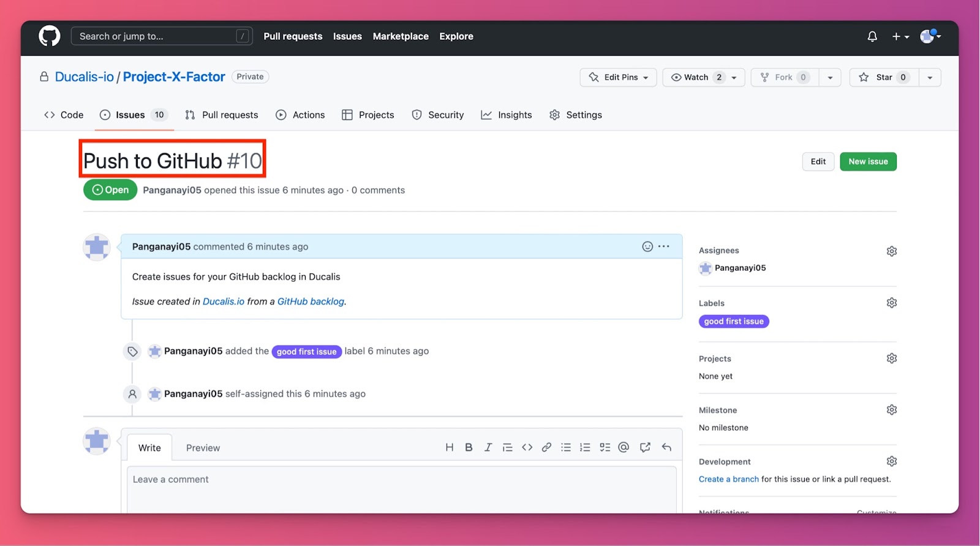Screen dimensions: 980x546
Task: Expand the Fork options dropdown arrow
Action: click(830, 77)
